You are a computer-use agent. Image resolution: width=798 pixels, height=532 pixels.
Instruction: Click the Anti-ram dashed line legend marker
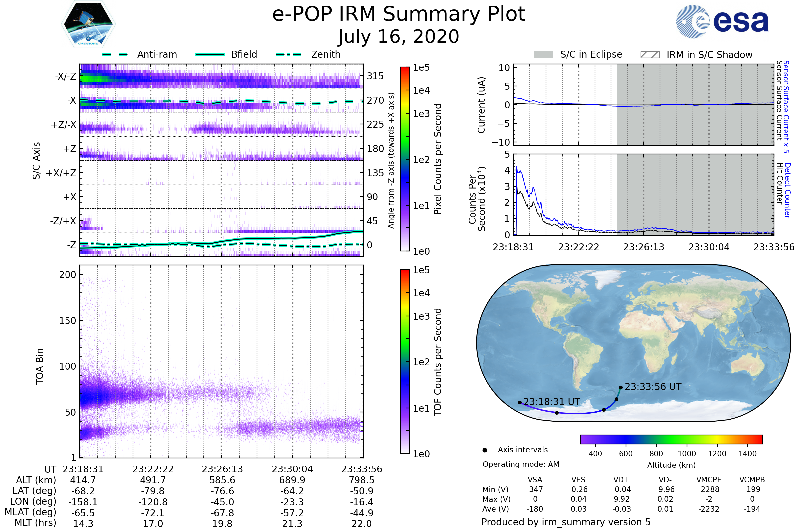click(x=115, y=54)
